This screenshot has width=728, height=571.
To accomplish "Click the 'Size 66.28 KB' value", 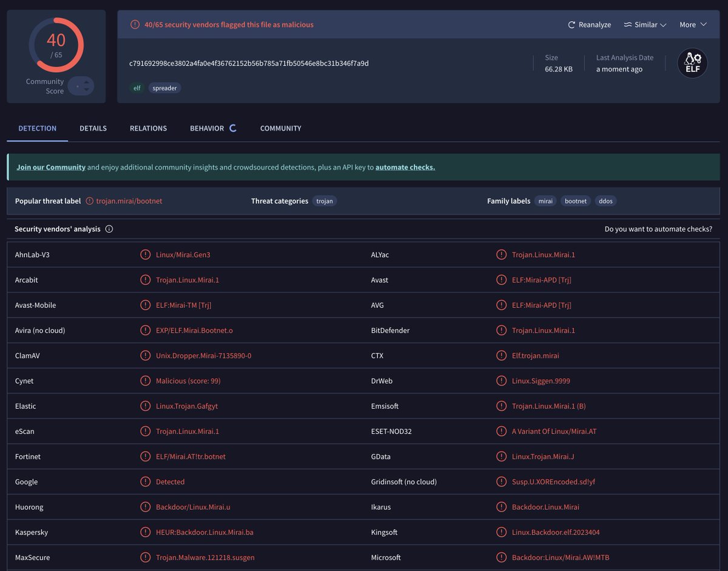I will tap(559, 69).
